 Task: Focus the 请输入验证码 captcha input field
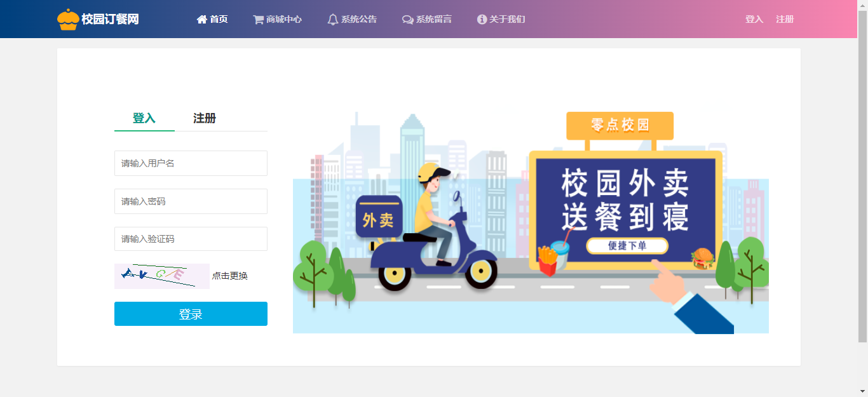191,239
